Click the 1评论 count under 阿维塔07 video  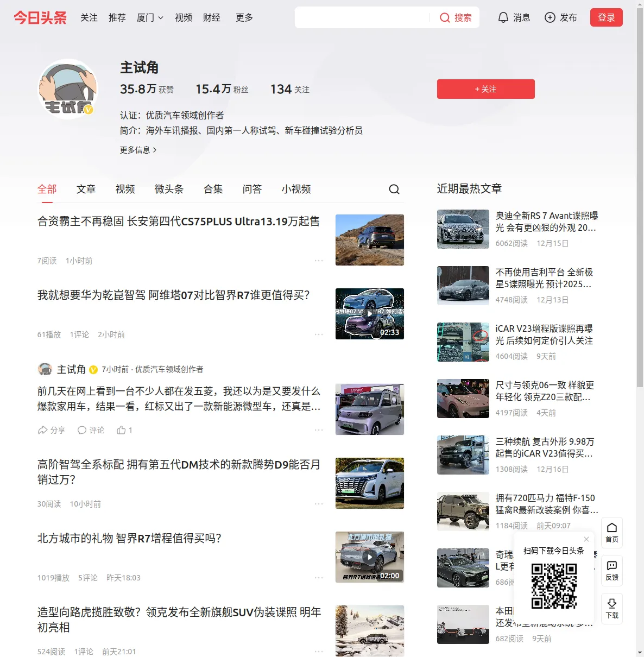click(79, 334)
